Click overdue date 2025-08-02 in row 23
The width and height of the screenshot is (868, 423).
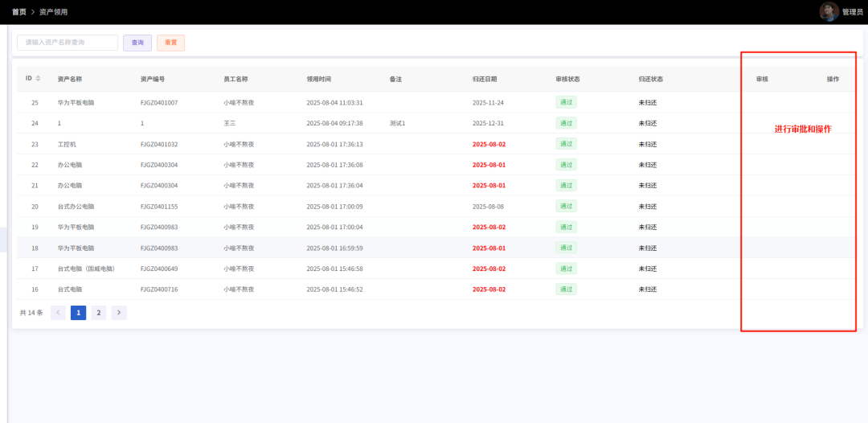tap(489, 145)
